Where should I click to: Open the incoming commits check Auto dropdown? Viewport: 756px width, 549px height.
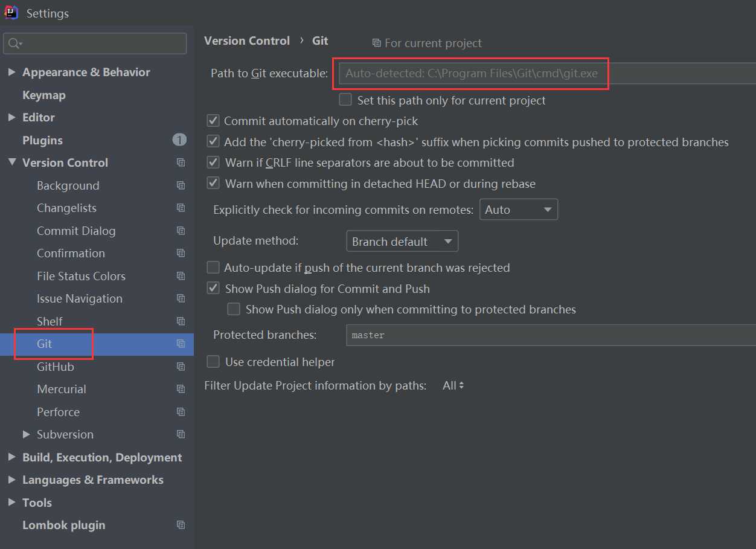(519, 210)
